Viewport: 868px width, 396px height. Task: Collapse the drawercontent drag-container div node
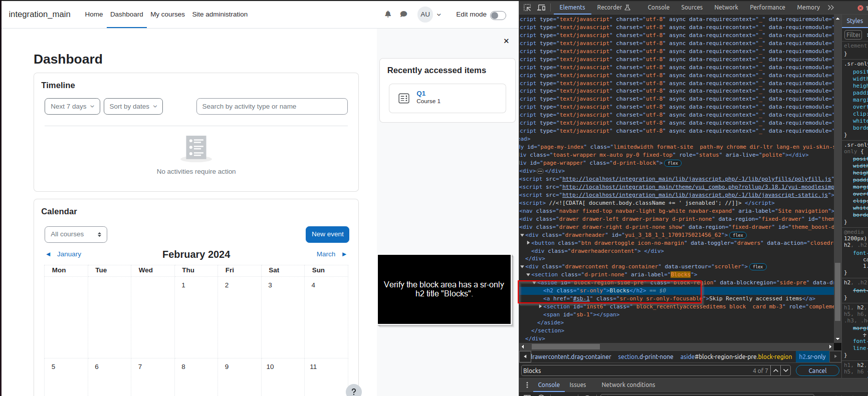[522, 267]
